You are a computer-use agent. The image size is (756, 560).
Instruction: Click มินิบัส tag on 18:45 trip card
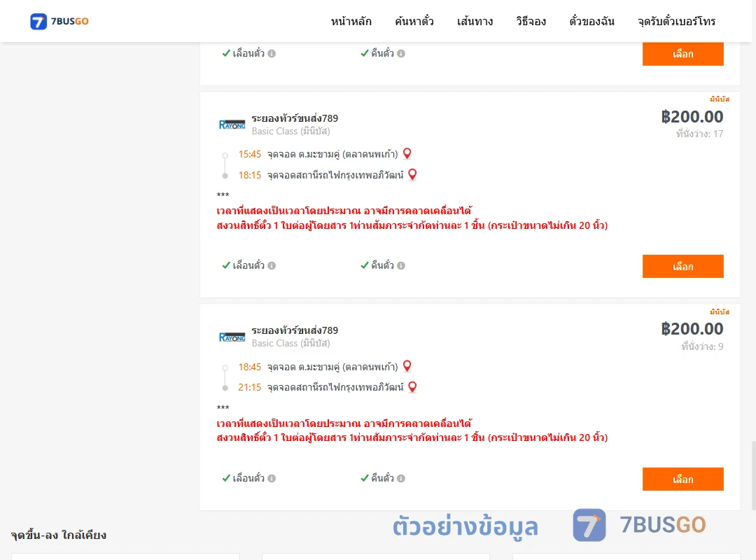click(x=720, y=311)
